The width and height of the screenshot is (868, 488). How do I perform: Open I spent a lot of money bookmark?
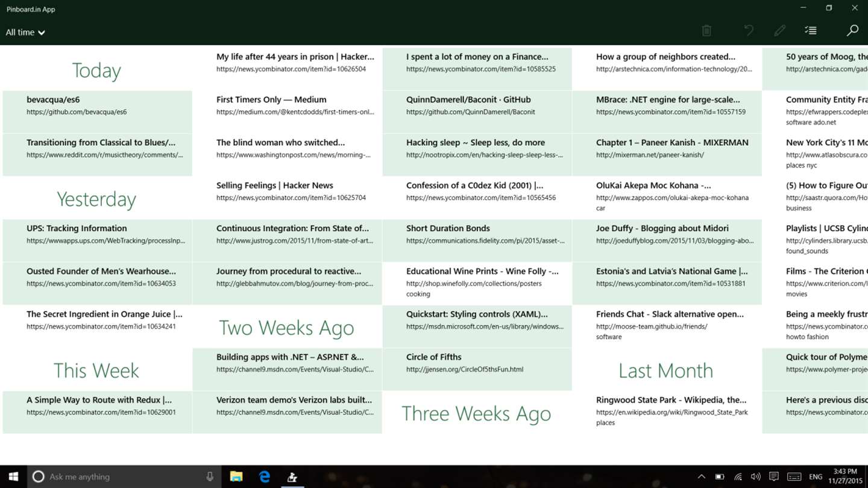pyautogui.click(x=477, y=69)
